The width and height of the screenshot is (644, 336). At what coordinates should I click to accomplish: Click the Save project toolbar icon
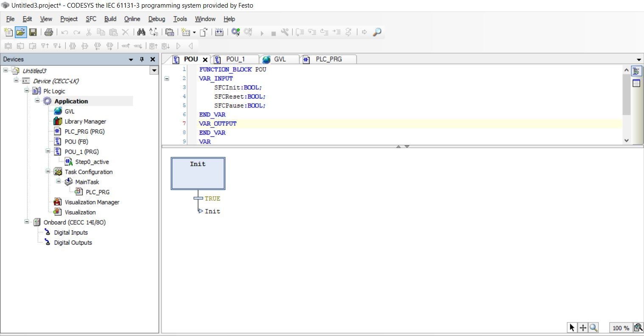click(33, 32)
